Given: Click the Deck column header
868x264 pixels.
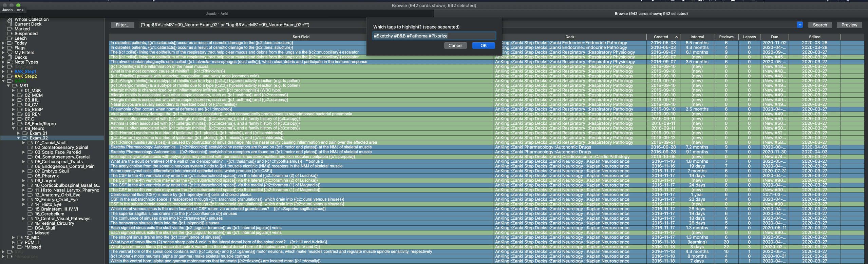Looking at the screenshot, I should (x=570, y=37).
